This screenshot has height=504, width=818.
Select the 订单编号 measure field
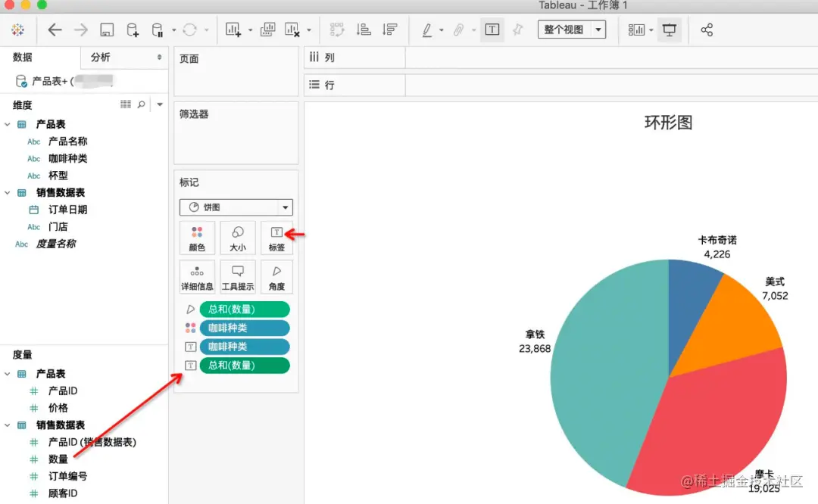coord(68,476)
